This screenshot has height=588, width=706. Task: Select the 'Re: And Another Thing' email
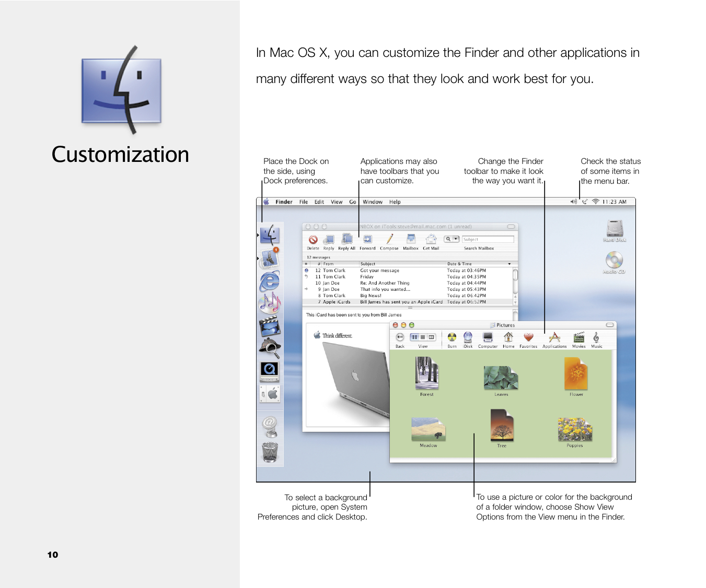[408, 283]
